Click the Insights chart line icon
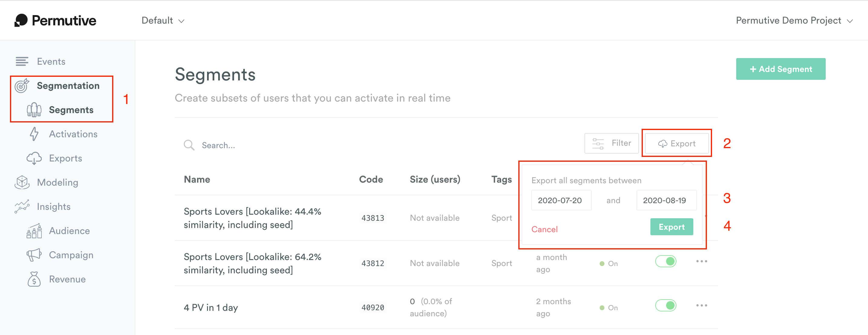The image size is (868, 335). (22, 207)
